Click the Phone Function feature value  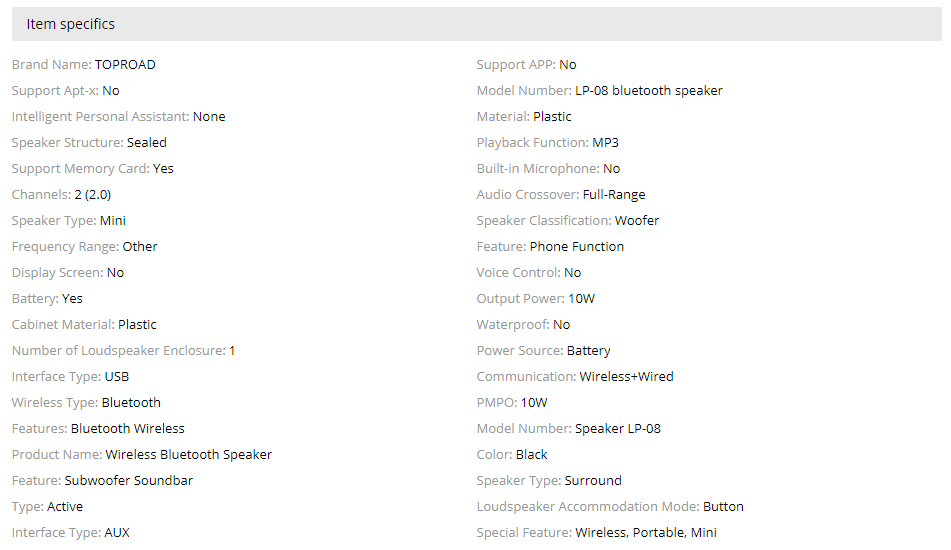coord(577,247)
